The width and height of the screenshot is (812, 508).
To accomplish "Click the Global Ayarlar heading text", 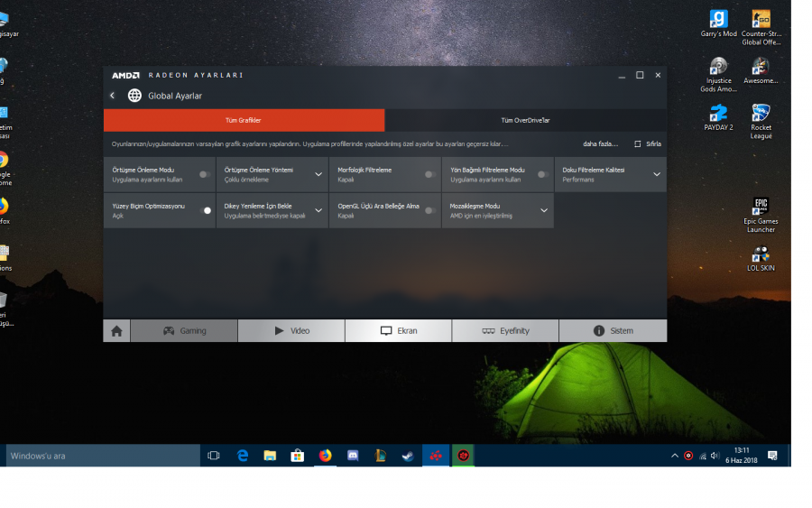I will (175, 96).
